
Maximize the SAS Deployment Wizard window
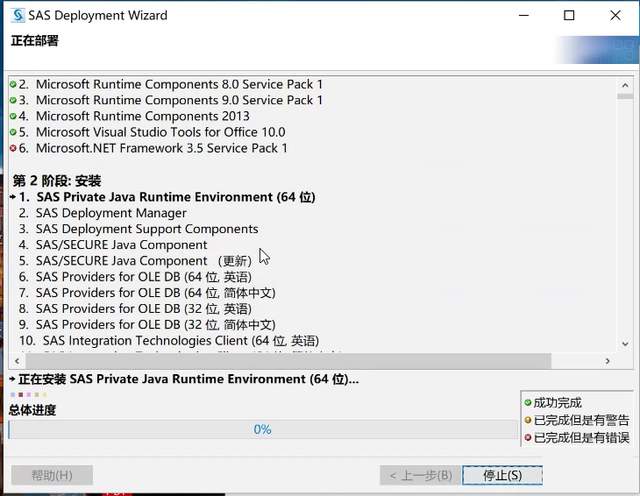569,16
